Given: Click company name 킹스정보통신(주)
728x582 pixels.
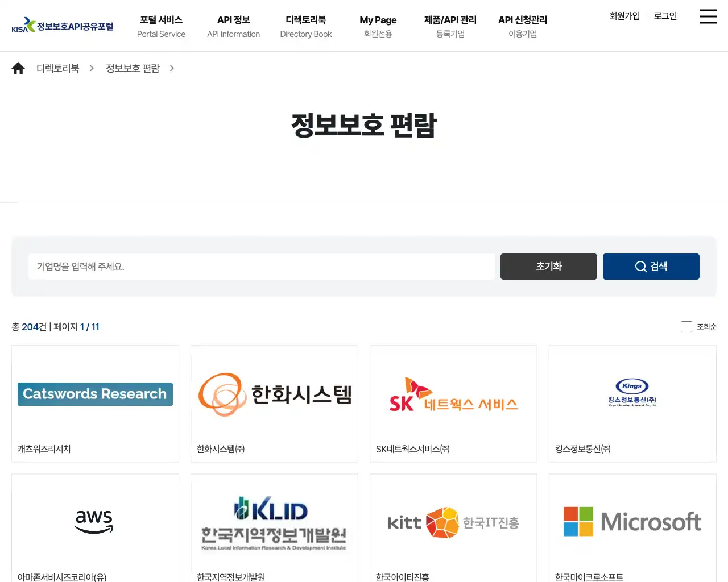Looking at the screenshot, I should coord(583,449).
